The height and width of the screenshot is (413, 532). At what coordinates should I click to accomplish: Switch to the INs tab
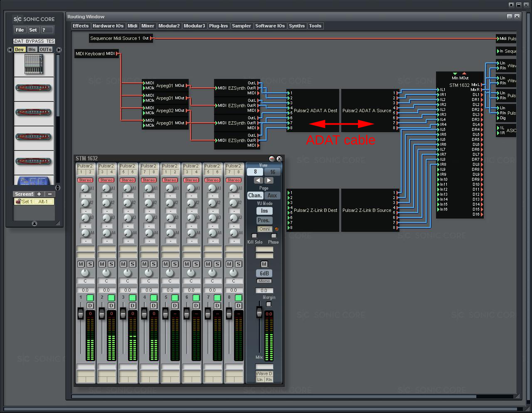(32, 49)
